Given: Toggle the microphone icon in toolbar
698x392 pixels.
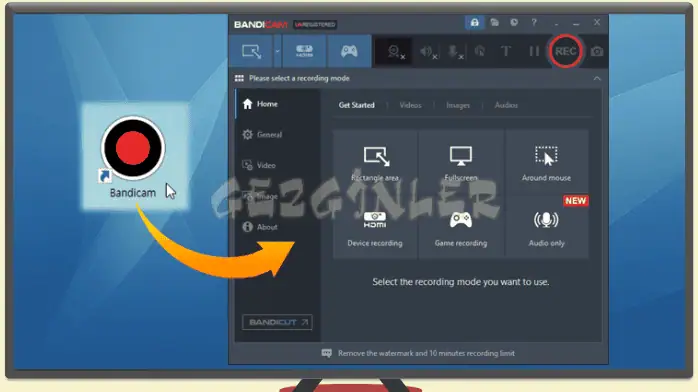Looking at the screenshot, I should tap(455, 52).
